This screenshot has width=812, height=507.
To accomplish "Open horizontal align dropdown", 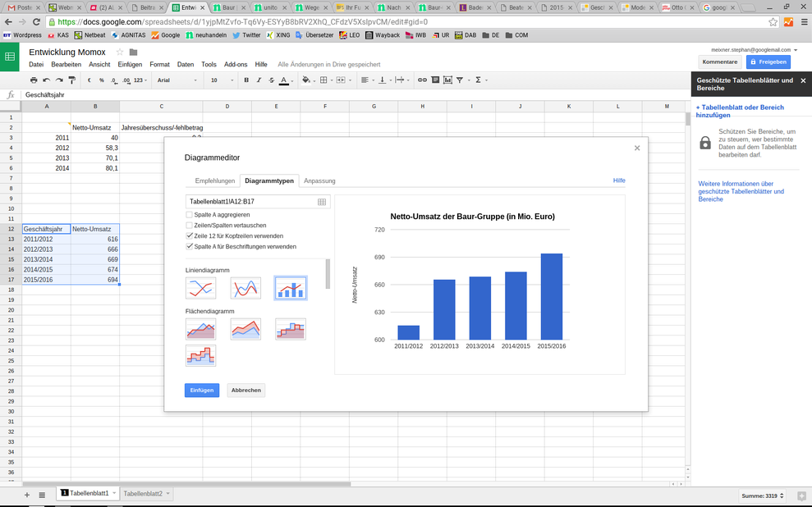I will tap(367, 80).
